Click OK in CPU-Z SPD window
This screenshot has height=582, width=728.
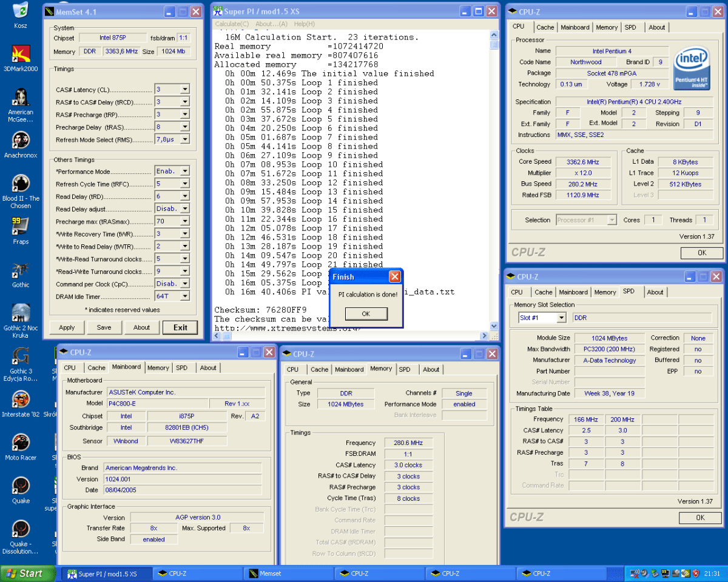[x=700, y=518]
